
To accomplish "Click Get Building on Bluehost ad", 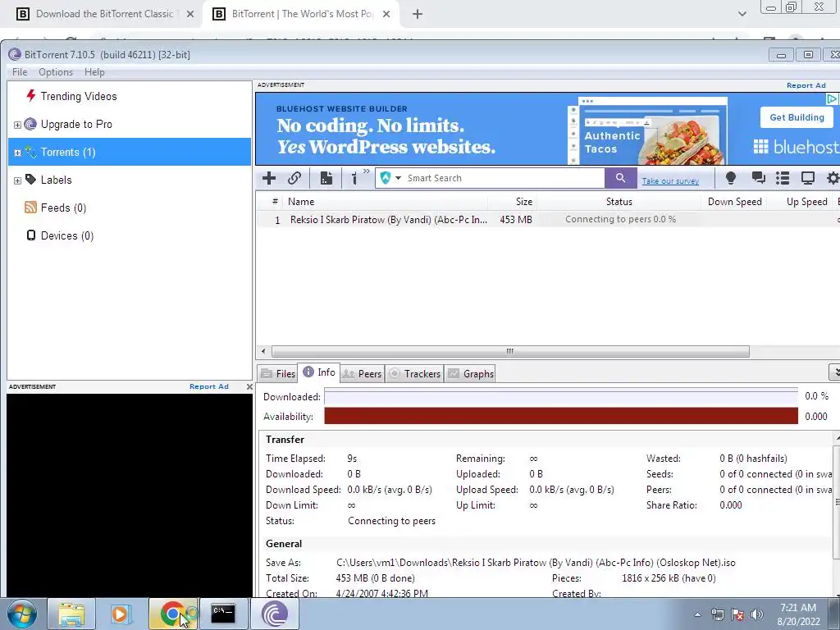I will pyautogui.click(x=797, y=117).
